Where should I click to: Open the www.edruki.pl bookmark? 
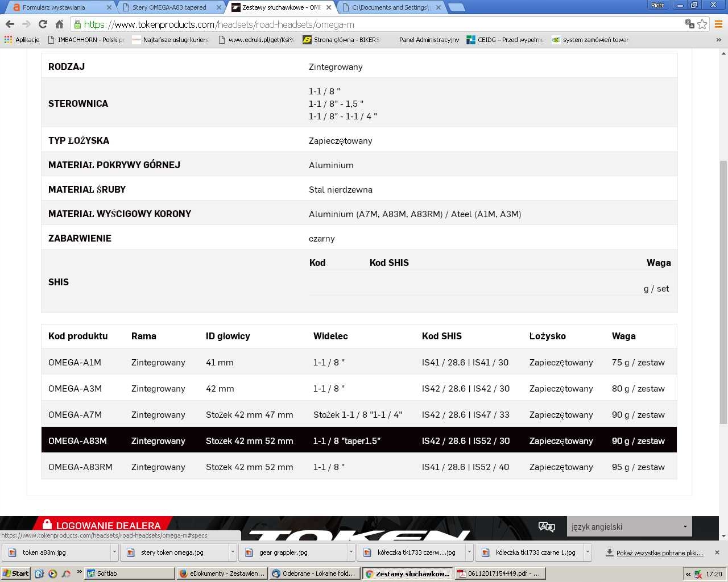coord(257,40)
